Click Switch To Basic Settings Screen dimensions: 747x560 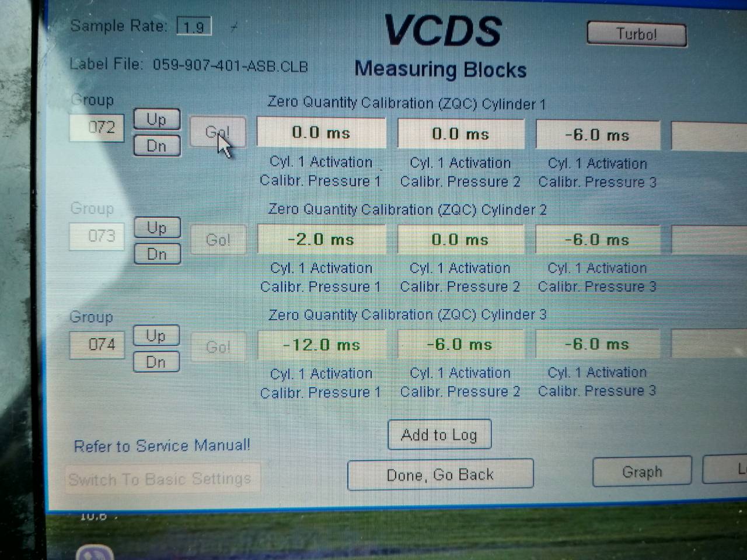(x=160, y=479)
